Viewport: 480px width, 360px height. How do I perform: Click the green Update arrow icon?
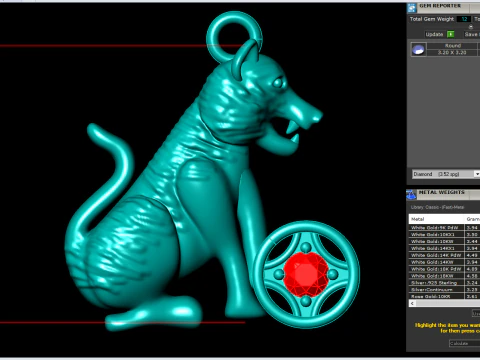(450, 34)
